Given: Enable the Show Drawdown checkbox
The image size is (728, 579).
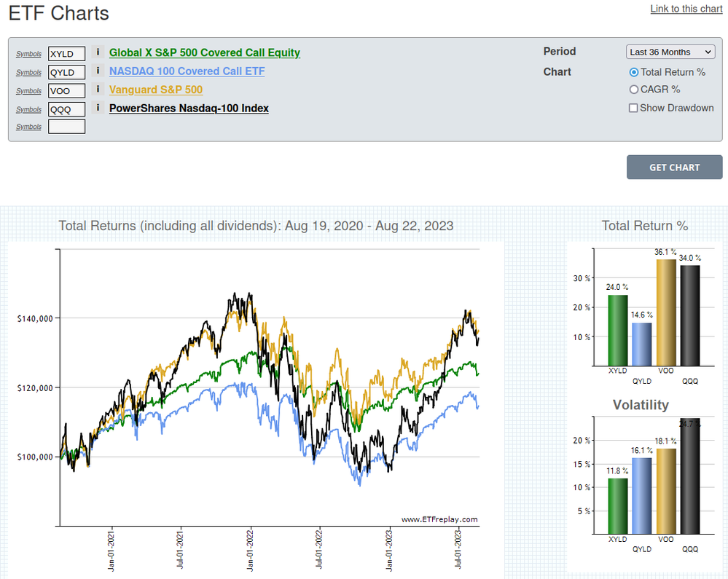Looking at the screenshot, I should click(x=633, y=108).
